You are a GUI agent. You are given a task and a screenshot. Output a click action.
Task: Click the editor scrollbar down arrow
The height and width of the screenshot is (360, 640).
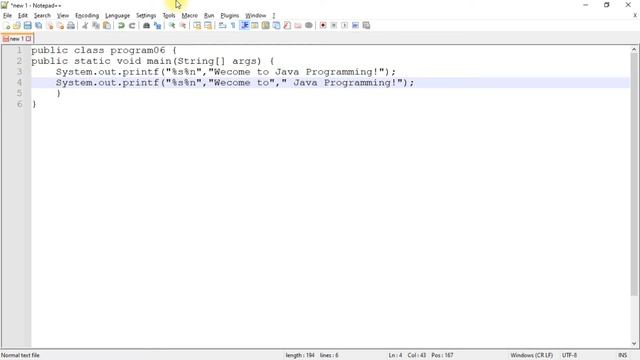coord(634,344)
